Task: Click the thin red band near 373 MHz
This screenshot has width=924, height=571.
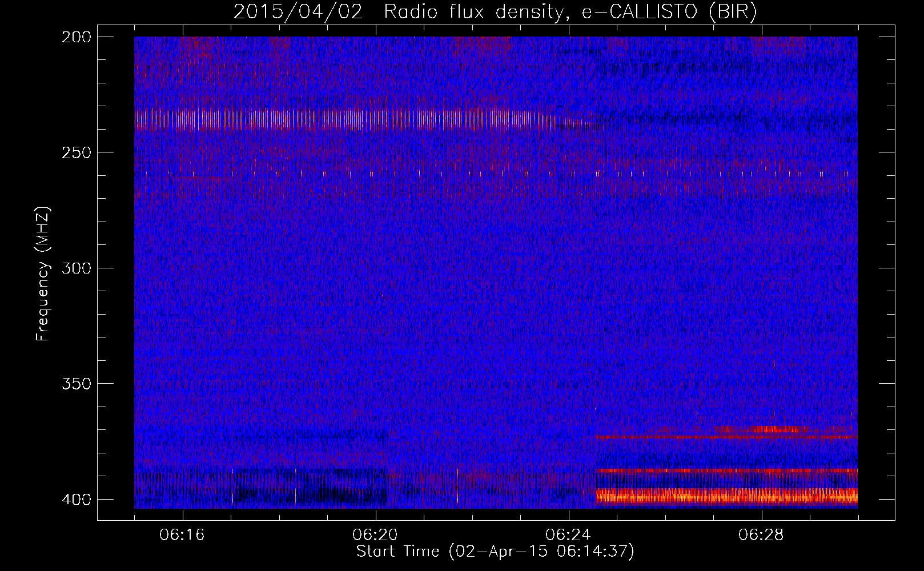Action: pos(726,437)
